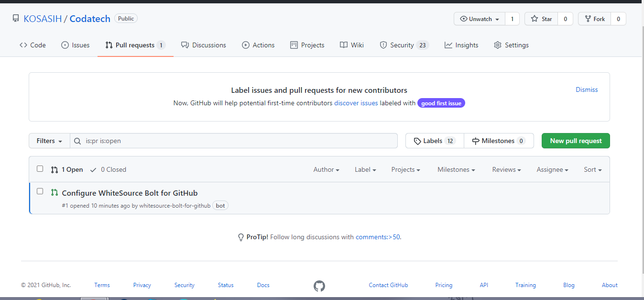
Task: Open the Label filter dropdown
Action: (365, 169)
